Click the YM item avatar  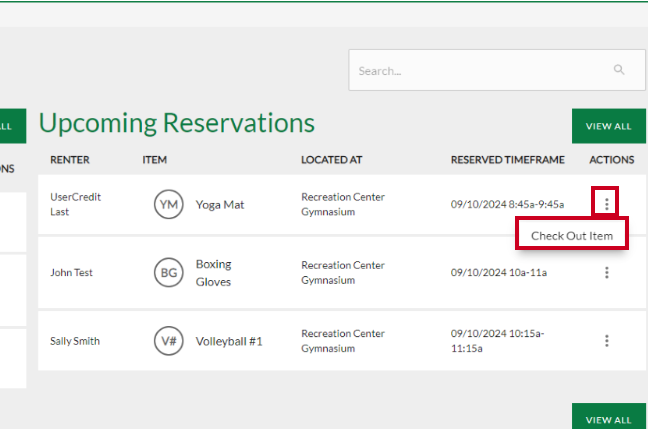[x=169, y=204]
